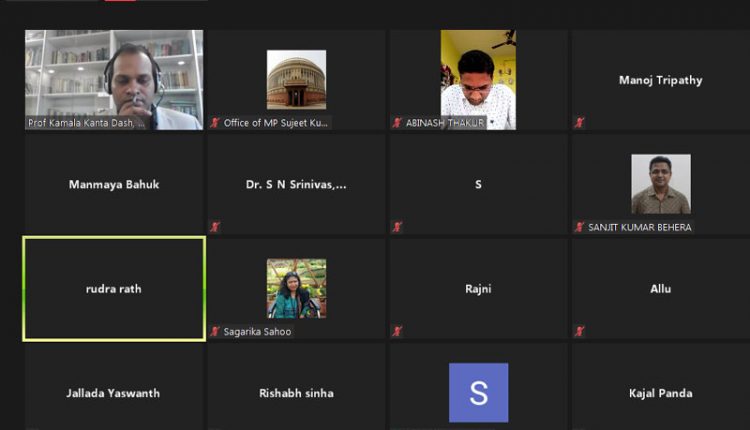Select Jallada Yaswanth participant tile

point(114,392)
